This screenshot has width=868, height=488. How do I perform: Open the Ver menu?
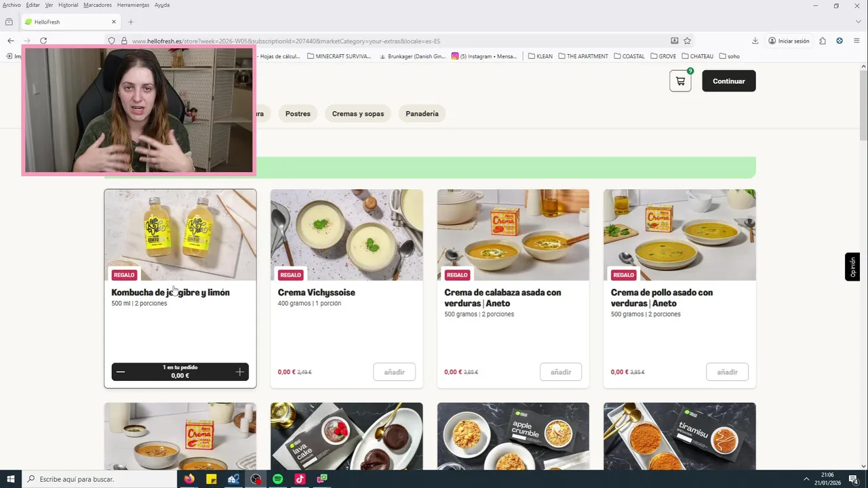(49, 5)
